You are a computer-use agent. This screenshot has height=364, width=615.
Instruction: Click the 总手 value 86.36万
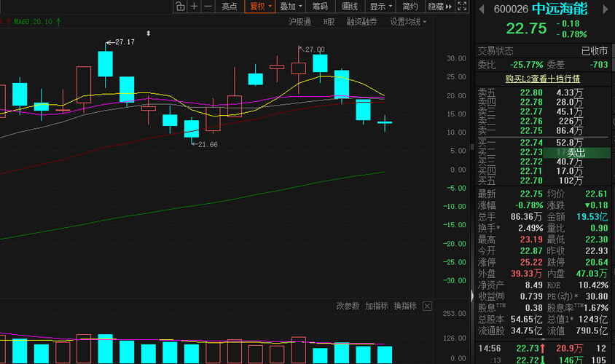click(x=526, y=217)
